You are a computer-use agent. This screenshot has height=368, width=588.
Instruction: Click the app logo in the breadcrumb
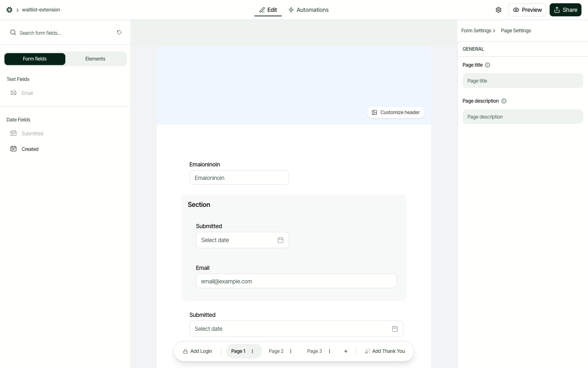coord(9,10)
